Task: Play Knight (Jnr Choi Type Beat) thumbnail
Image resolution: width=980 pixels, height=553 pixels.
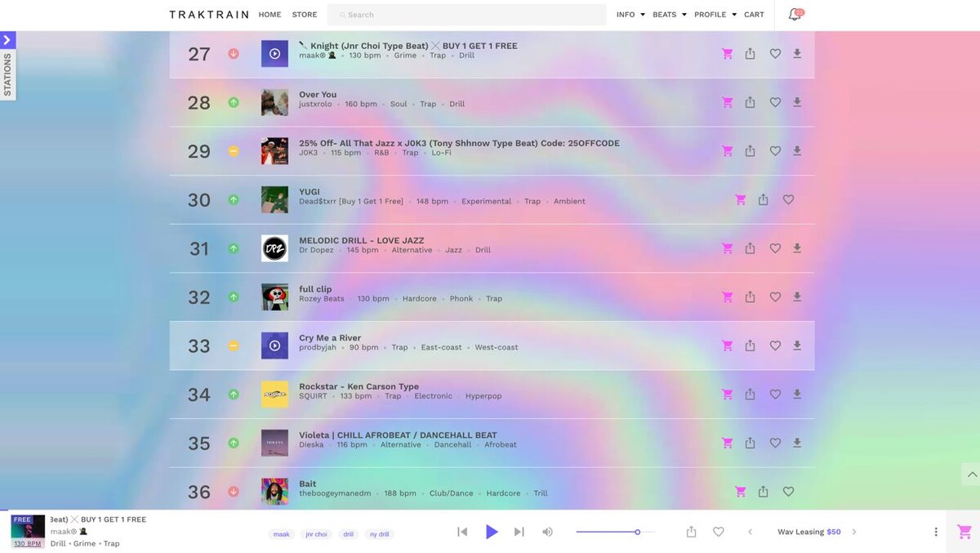Action: click(x=274, y=54)
